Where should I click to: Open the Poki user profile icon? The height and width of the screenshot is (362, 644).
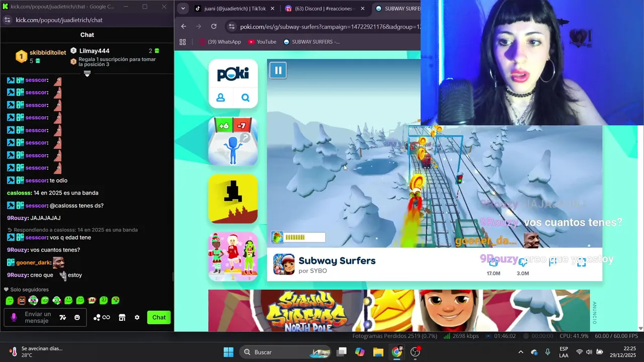(220, 98)
